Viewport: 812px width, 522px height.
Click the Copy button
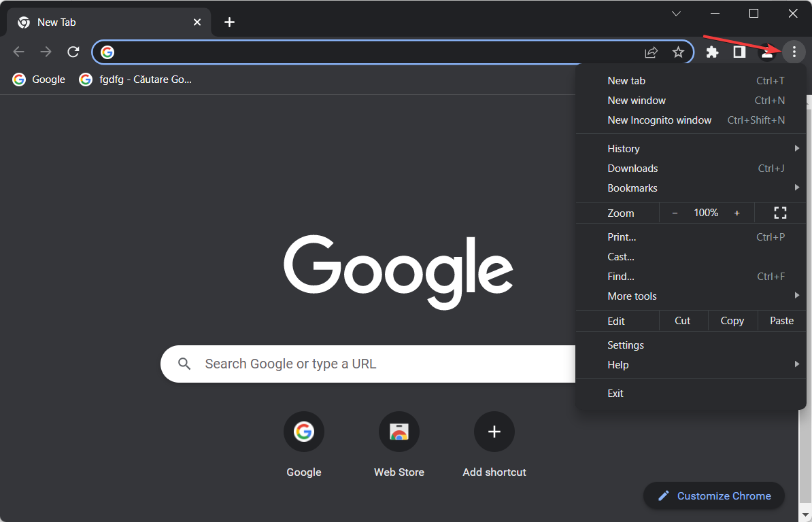point(732,321)
